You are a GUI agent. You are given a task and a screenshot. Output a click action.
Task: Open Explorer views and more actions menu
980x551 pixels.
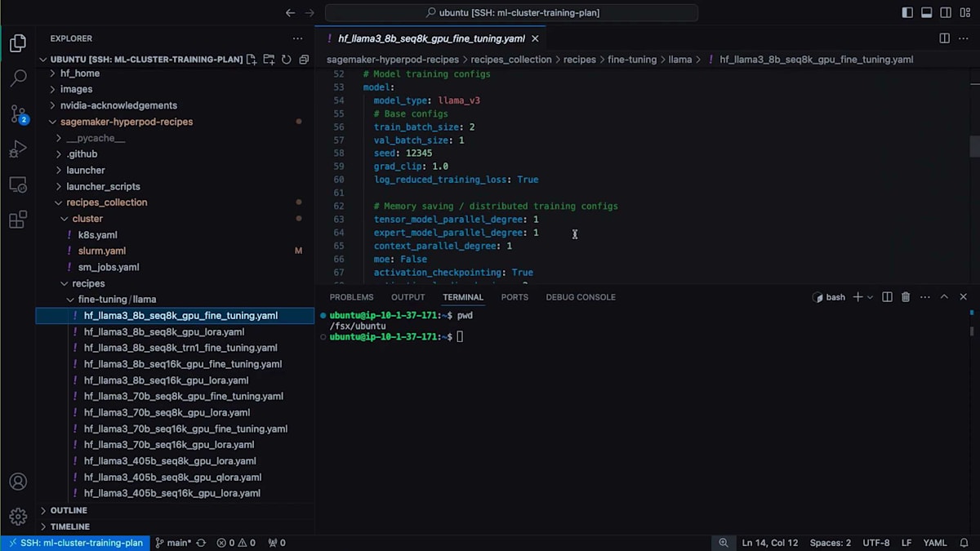click(x=298, y=38)
